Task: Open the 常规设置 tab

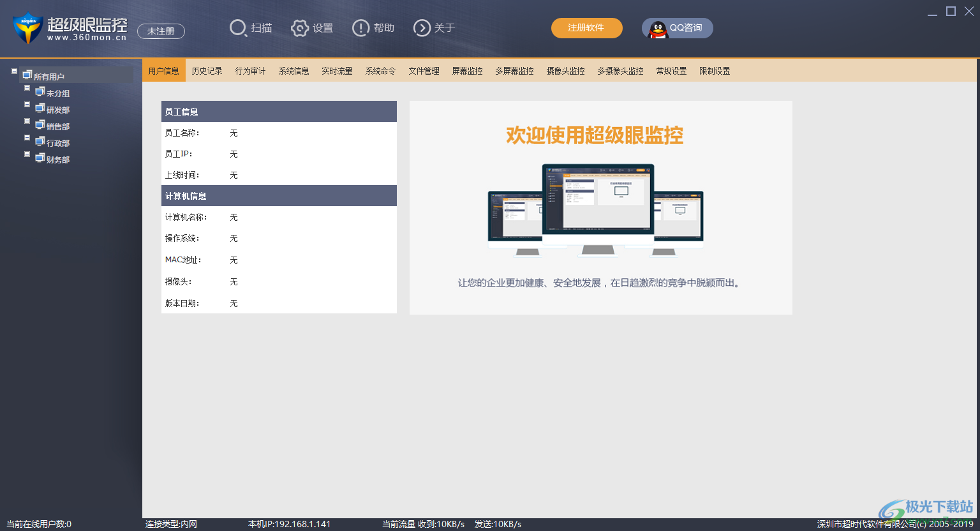Action: coord(672,71)
